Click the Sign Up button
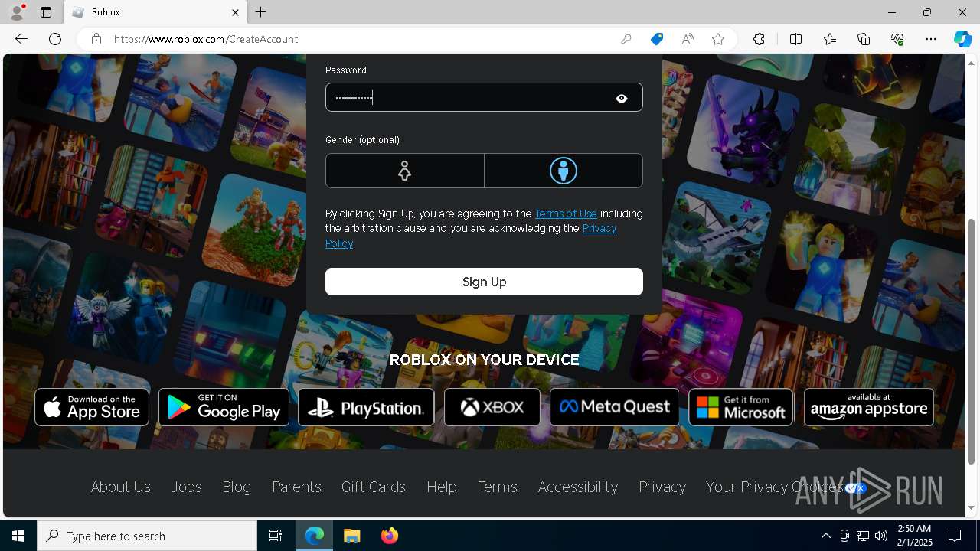The width and height of the screenshot is (980, 551). (x=484, y=282)
